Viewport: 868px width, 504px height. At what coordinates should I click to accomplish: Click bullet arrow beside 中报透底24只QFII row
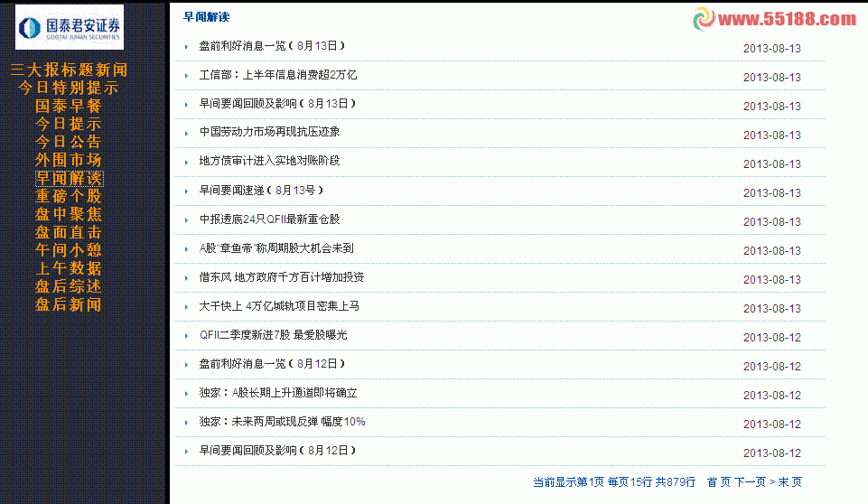point(187,220)
